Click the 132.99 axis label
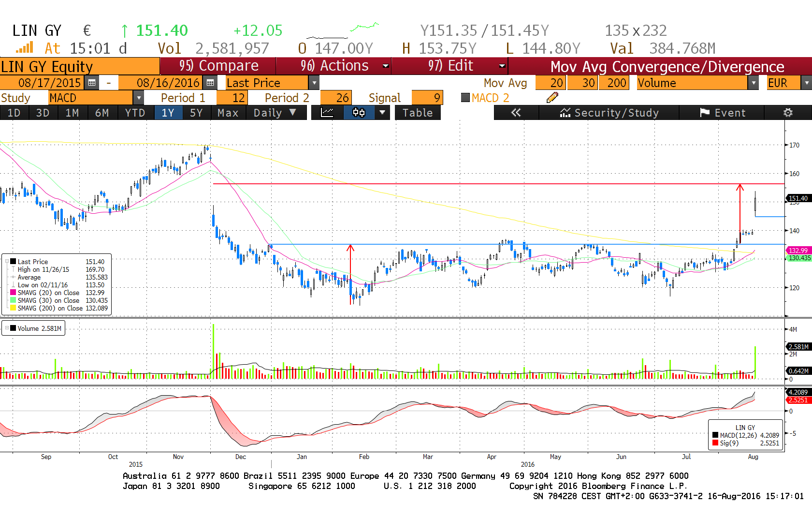The height and width of the screenshot is (518, 812). point(798,251)
